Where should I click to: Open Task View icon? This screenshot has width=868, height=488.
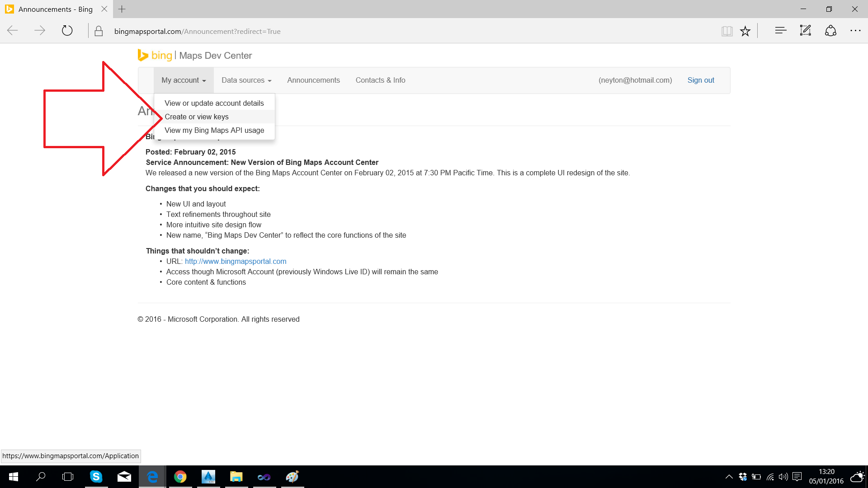[x=68, y=477]
